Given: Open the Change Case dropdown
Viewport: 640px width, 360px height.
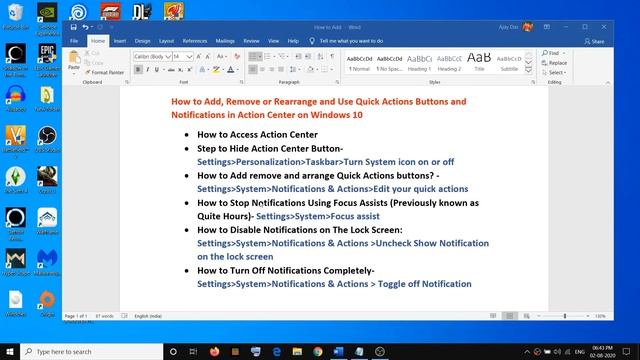Looking at the screenshot, I should [222, 56].
